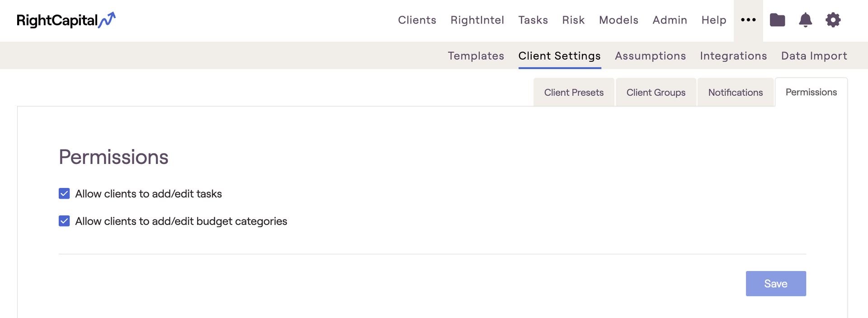Uncheck Allow clients to add/edit tasks
868x318 pixels.
(x=64, y=194)
